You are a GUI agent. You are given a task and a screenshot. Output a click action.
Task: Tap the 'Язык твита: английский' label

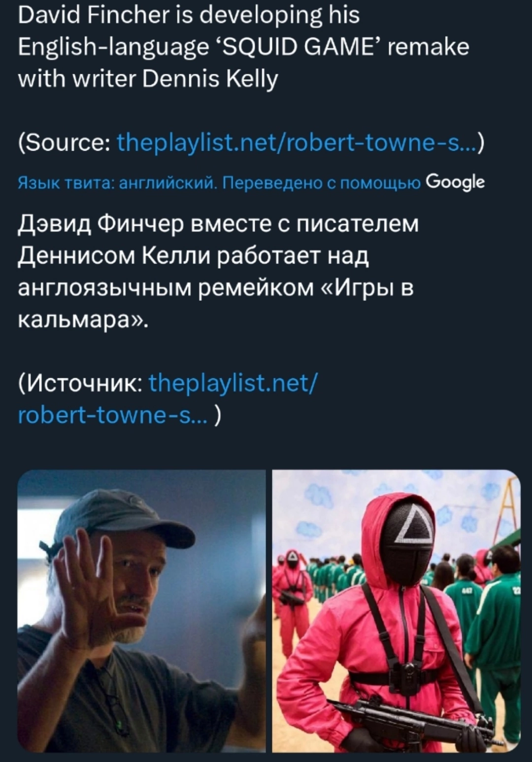[x=118, y=183]
